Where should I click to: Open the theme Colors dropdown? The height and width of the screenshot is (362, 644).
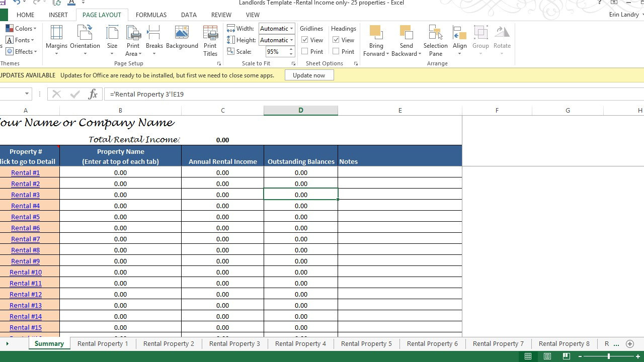[x=20, y=29]
